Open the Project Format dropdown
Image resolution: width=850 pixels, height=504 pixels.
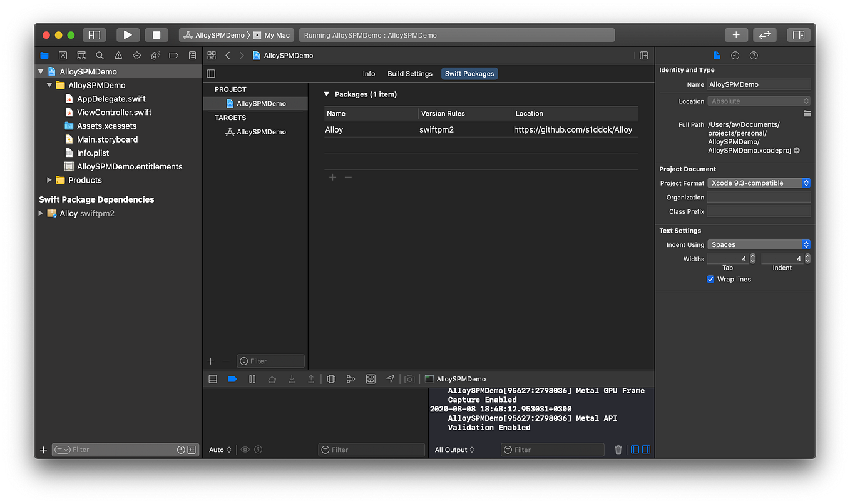coord(759,183)
